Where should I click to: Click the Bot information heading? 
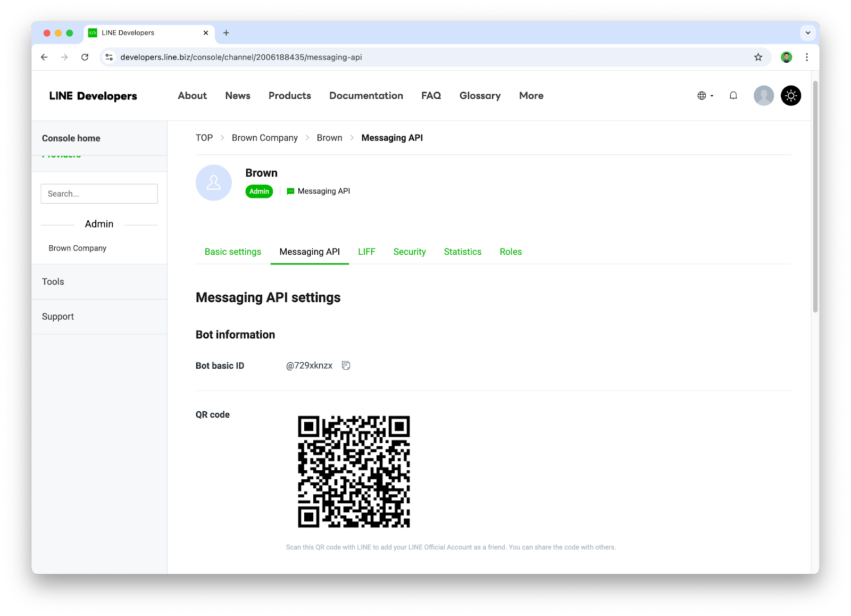pos(235,335)
